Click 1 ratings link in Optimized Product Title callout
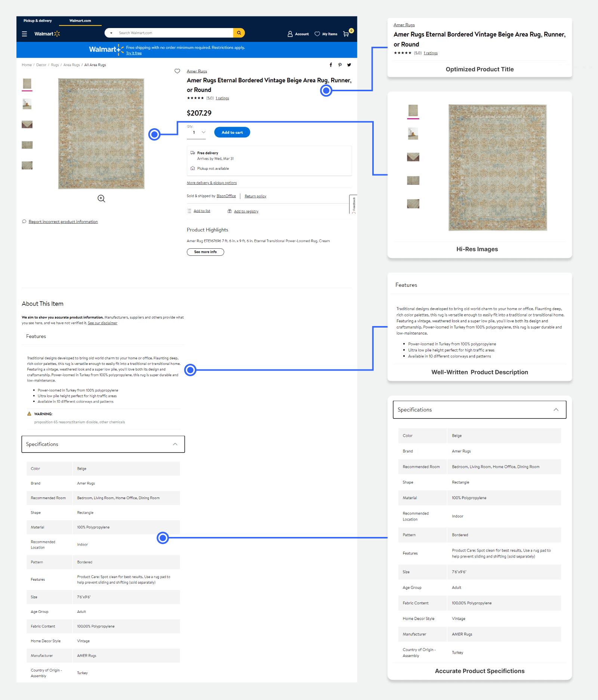This screenshot has height=700, width=598. click(x=431, y=53)
